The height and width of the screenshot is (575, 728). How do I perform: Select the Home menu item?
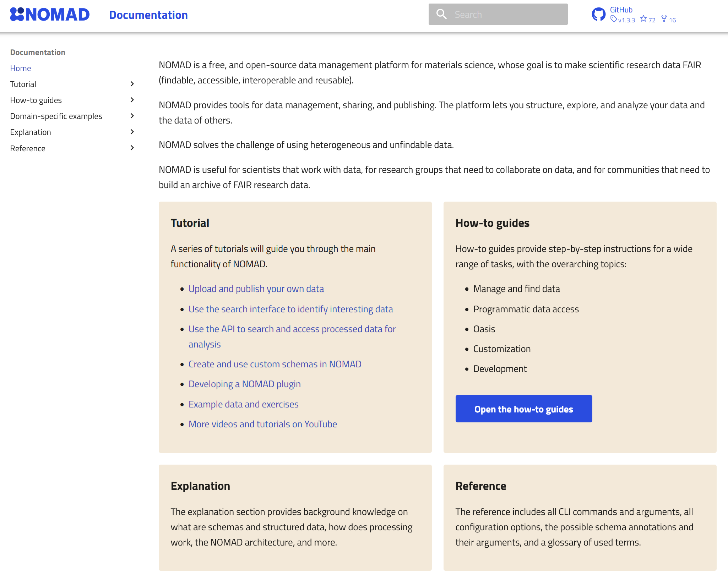21,68
